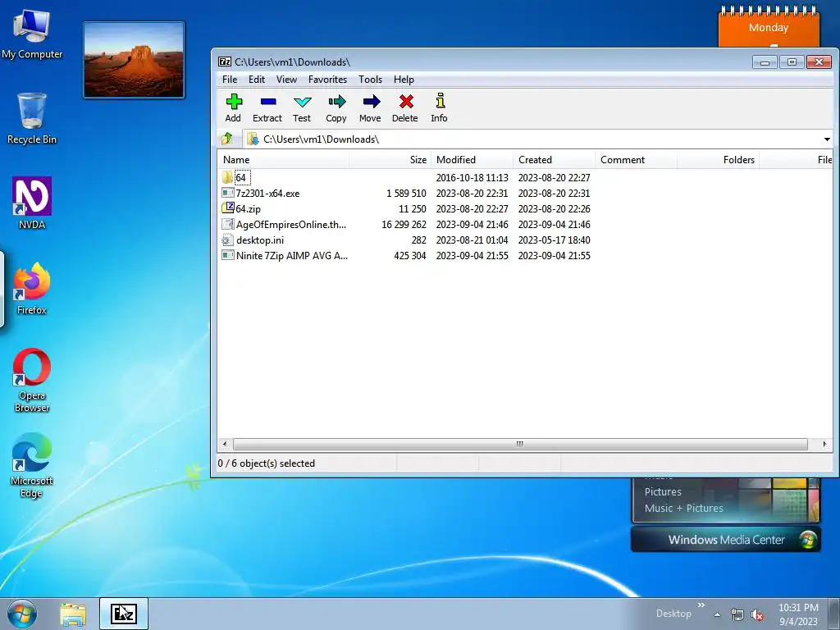This screenshot has width=840, height=630.
Task: Select the Ninite 7Zip AIMP file icon
Action: [228, 256]
